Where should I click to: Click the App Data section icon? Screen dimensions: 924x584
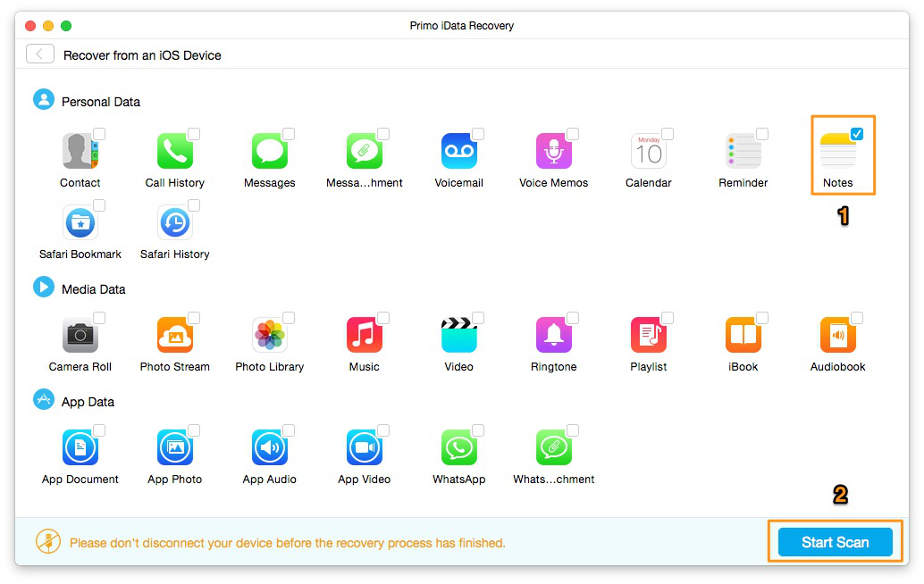(x=44, y=400)
